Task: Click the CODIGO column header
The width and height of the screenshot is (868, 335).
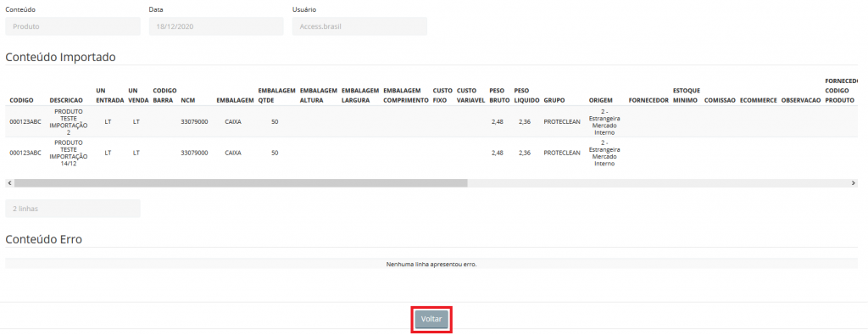Action: (21, 100)
